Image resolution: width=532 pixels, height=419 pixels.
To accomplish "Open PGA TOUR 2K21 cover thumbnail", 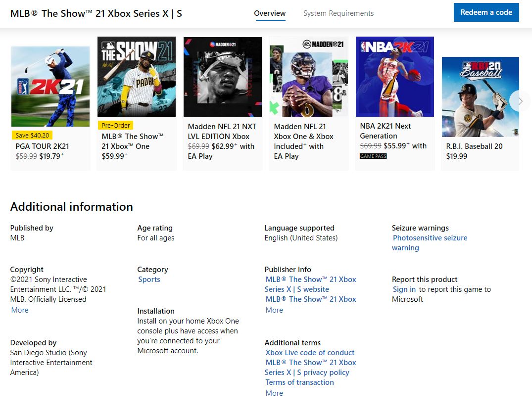I will [50, 87].
